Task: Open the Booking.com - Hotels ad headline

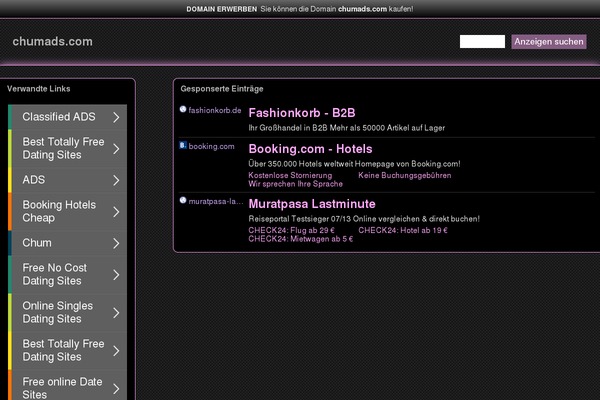Action: click(x=310, y=149)
